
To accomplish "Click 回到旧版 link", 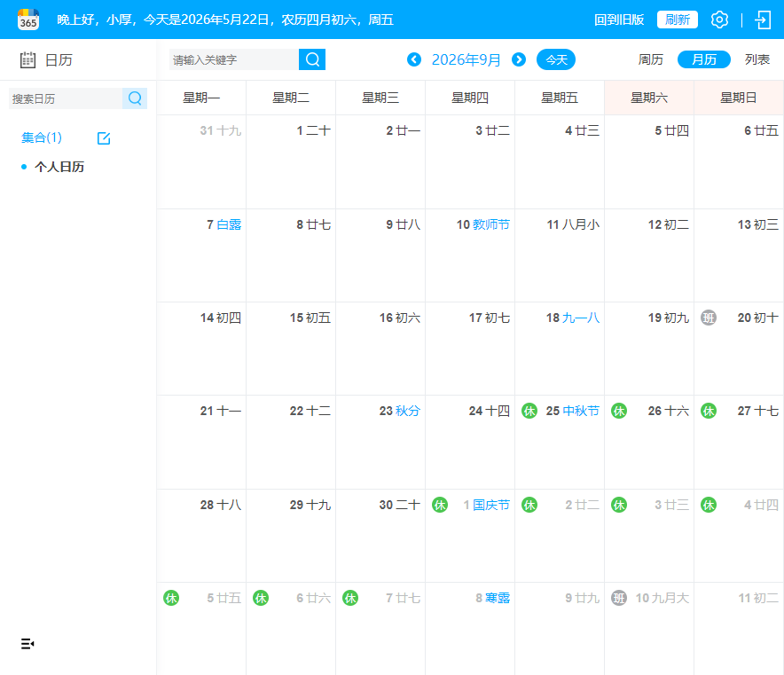I will pos(619,20).
